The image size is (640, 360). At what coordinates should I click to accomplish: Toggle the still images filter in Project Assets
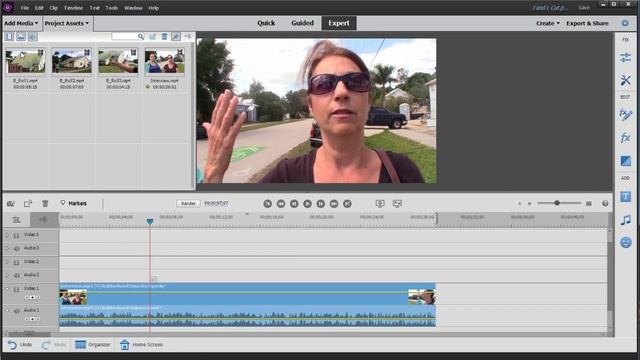pyautogui.click(x=21, y=37)
